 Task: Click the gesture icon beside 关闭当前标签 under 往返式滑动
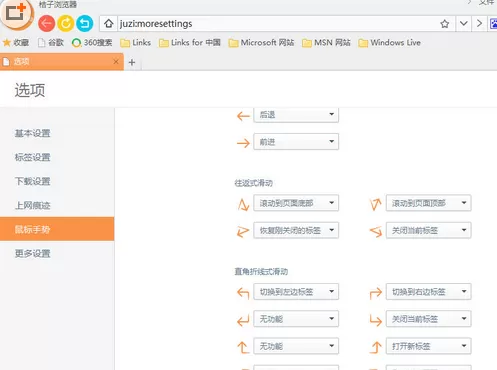pyautogui.click(x=376, y=231)
